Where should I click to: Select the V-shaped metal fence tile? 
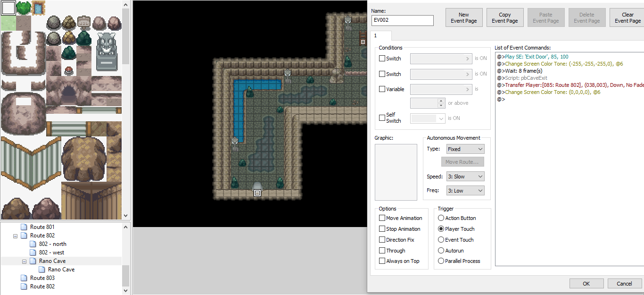point(31,163)
